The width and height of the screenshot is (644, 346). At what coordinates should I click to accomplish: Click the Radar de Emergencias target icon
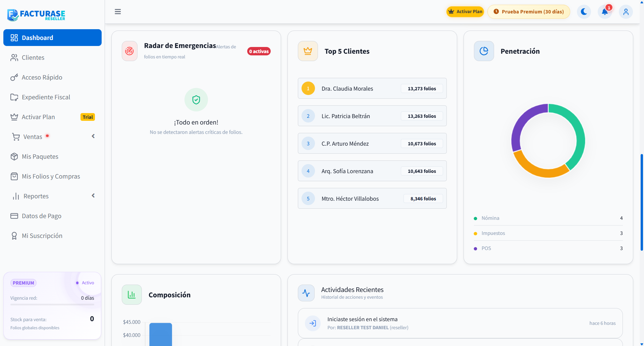click(129, 51)
